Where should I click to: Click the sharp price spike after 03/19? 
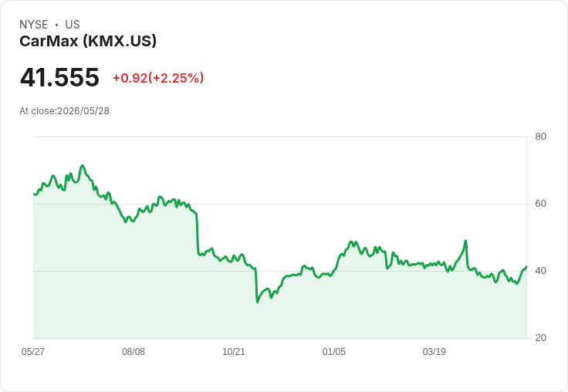click(465, 241)
